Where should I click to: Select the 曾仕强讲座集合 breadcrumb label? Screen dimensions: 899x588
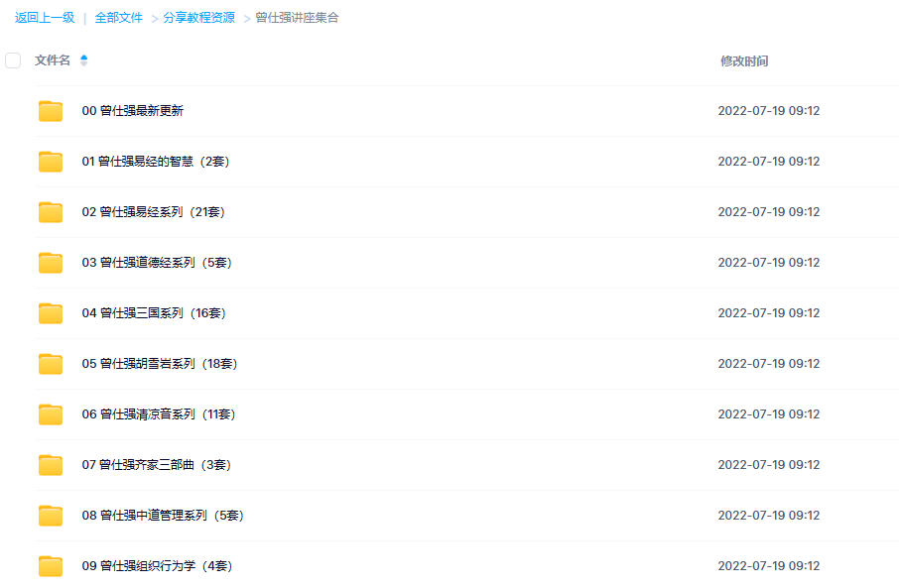pos(295,17)
